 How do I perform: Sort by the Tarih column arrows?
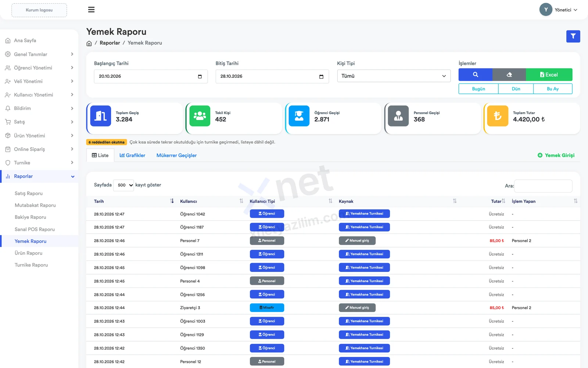coord(172,201)
